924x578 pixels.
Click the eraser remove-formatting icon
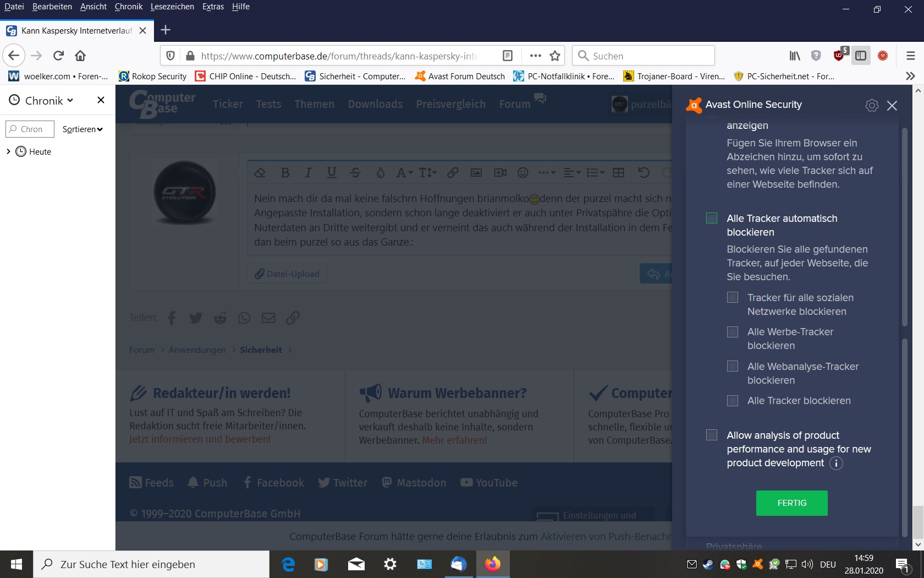[260, 173]
